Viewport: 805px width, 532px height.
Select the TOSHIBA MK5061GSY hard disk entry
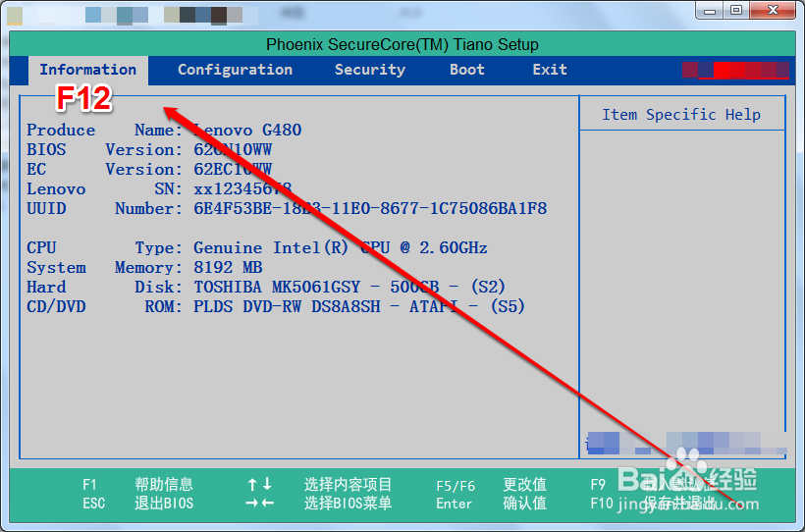coord(349,287)
